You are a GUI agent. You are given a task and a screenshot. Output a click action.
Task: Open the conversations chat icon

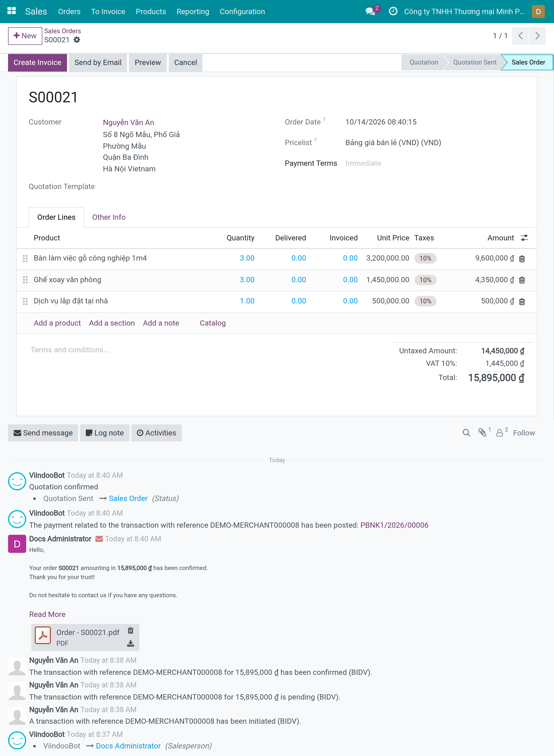point(371,11)
